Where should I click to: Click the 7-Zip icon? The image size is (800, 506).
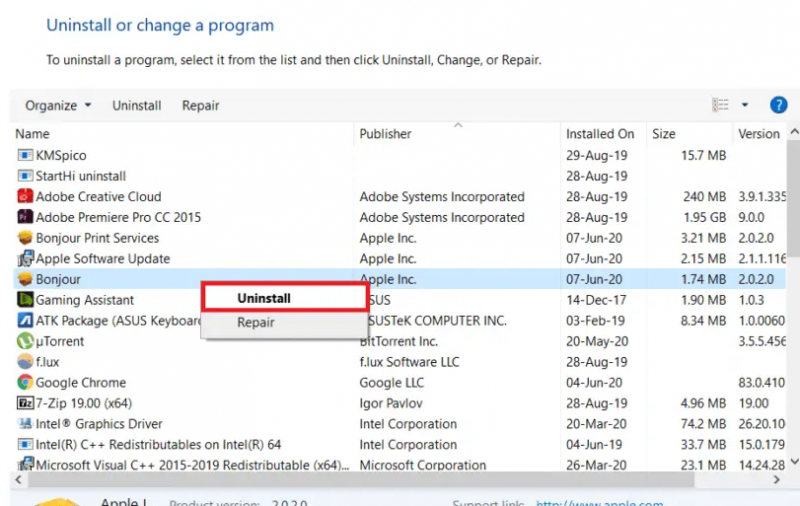25,403
